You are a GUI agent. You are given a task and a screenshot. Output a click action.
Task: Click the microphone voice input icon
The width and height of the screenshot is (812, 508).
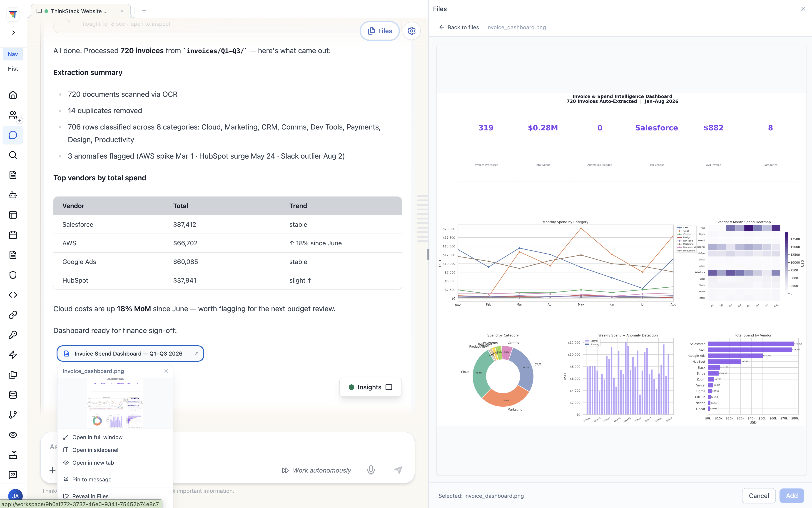[371, 470]
